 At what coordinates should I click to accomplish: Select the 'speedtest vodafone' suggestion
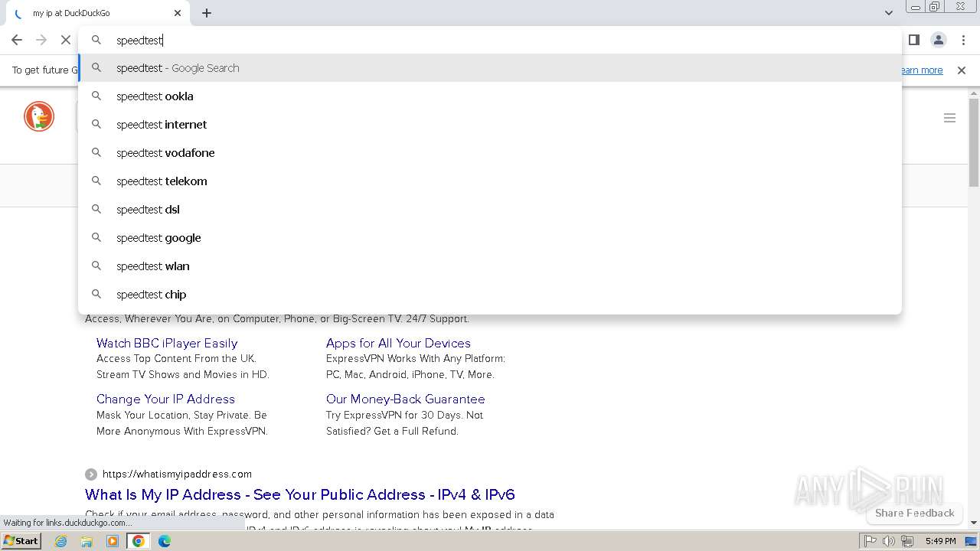pyautogui.click(x=490, y=153)
